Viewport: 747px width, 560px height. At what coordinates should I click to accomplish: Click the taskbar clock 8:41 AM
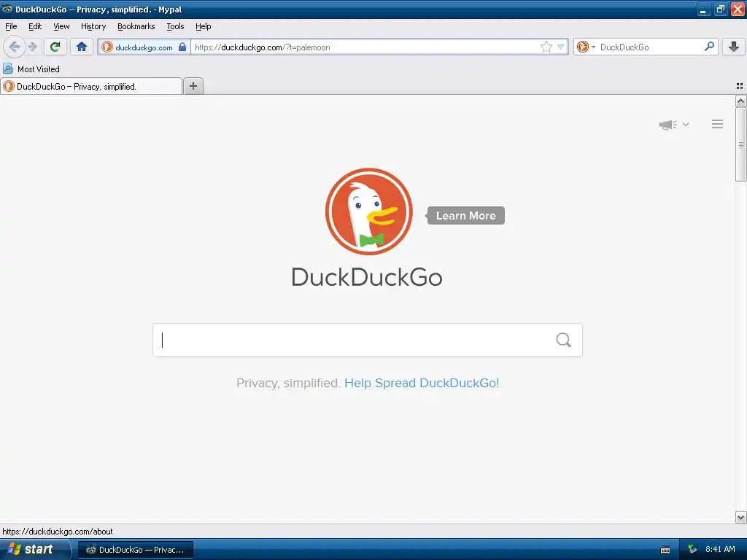click(720, 549)
